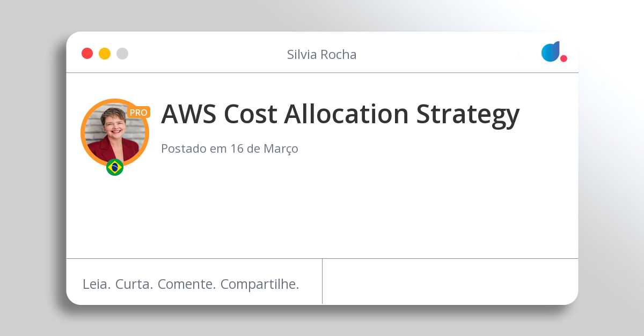Image resolution: width=644 pixels, height=336 pixels.
Task: Click the Brazil flag icon
Action: point(115,167)
